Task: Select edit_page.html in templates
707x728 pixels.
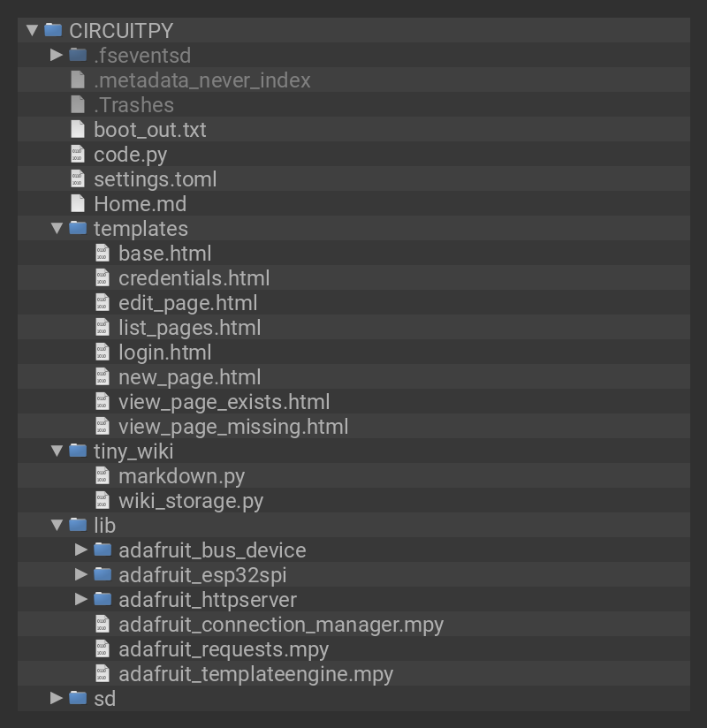Action: (187, 303)
